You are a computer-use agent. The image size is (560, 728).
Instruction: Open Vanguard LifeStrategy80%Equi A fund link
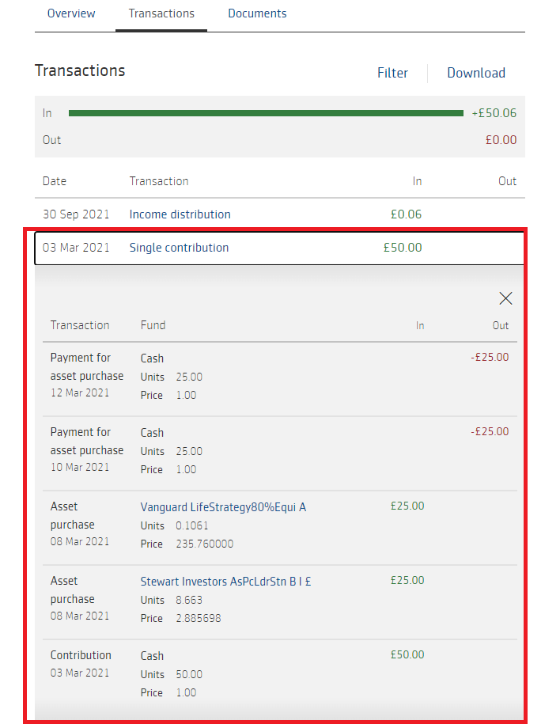pos(223,507)
